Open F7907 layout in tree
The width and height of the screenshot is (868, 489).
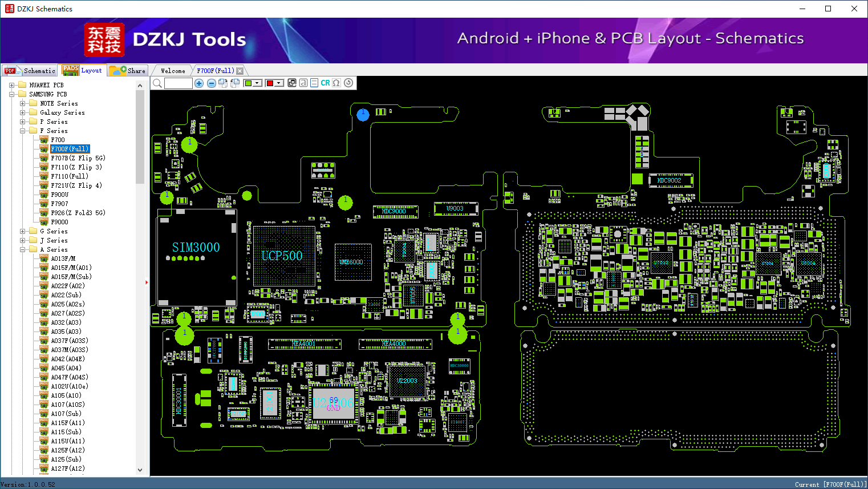click(59, 204)
